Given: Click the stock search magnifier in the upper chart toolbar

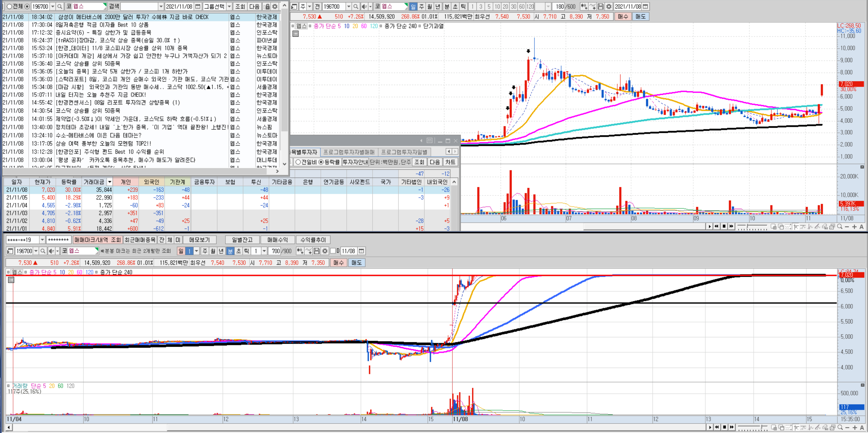Looking at the screenshot, I should (356, 7).
